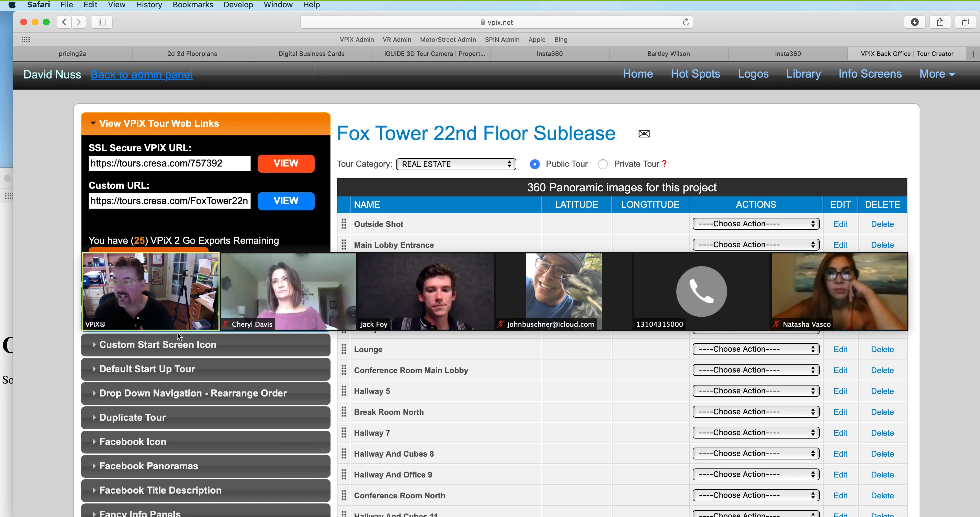Select the Private Tour radio button
The image size is (980, 517).
tap(603, 164)
